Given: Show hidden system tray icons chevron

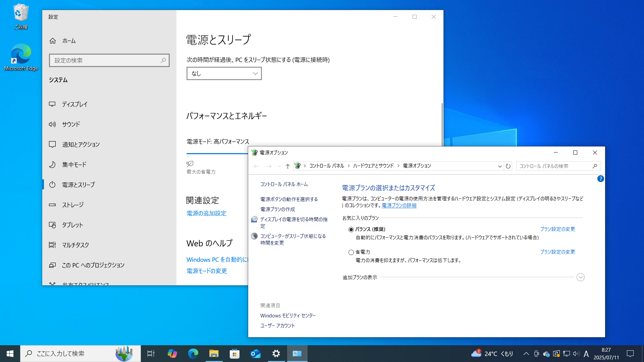Looking at the screenshot, I should pos(526,354).
